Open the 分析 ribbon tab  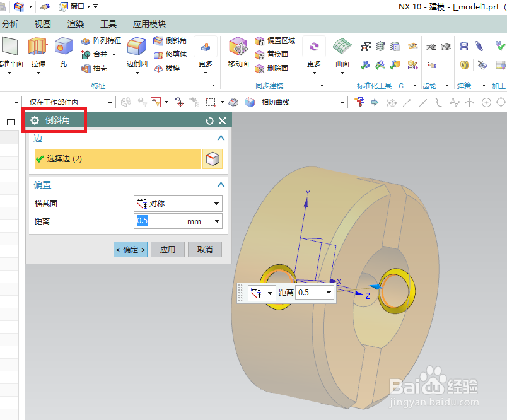tap(10, 24)
